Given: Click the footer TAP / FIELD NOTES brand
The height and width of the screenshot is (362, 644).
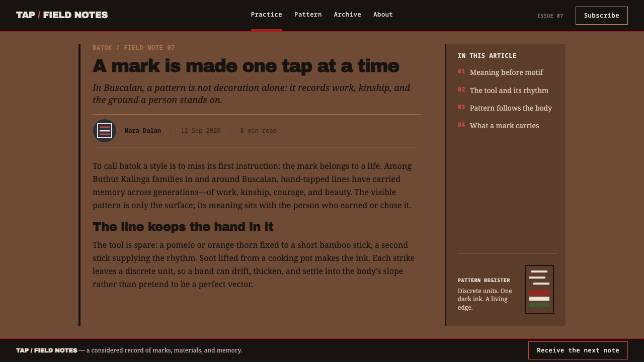Looking at the screenshot, I should click(47, 350).
